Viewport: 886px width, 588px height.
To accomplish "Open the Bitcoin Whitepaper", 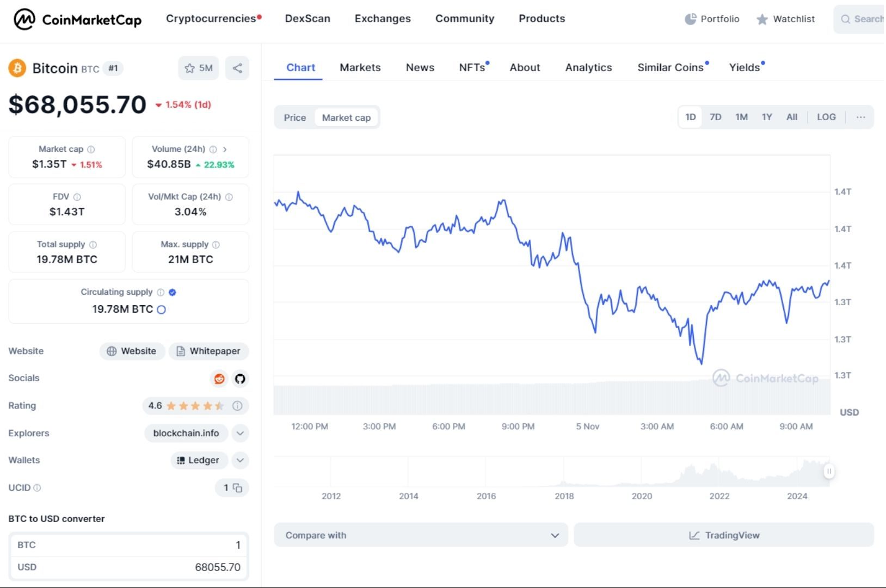I will (x=209, y=351).
